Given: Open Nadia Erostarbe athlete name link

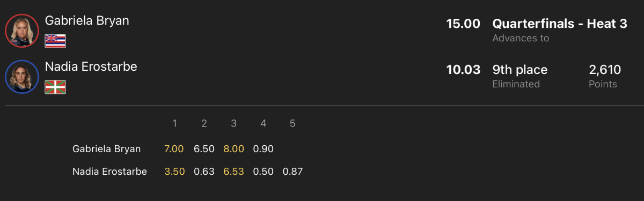Looking at the screenshot, I should coord(91,66).
